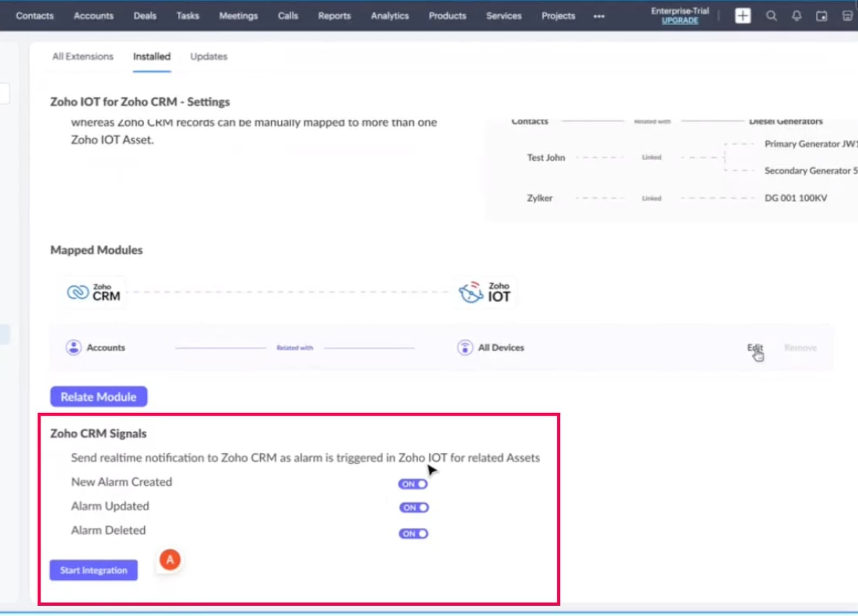Click Edit on the Accounts mapping row
The image size is (858, 616).
755,347
